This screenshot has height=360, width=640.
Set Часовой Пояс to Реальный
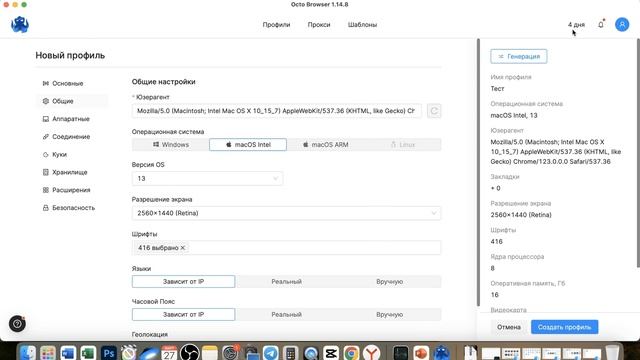tap(287, 314)
